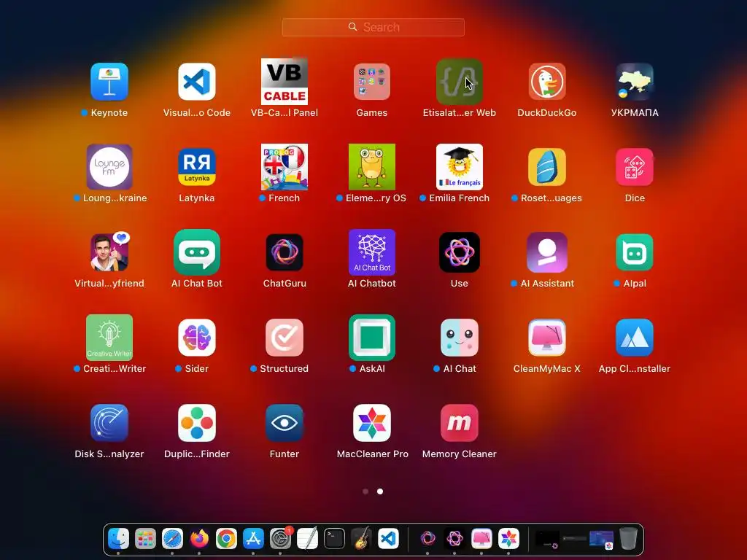Open the Dice app

tap(635, 167)
